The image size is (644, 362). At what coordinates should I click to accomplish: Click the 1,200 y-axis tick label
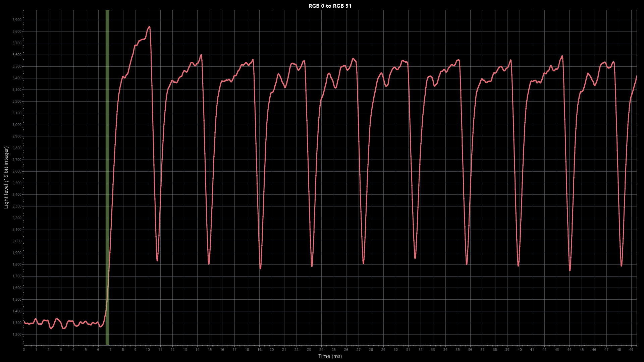(17, 335)
